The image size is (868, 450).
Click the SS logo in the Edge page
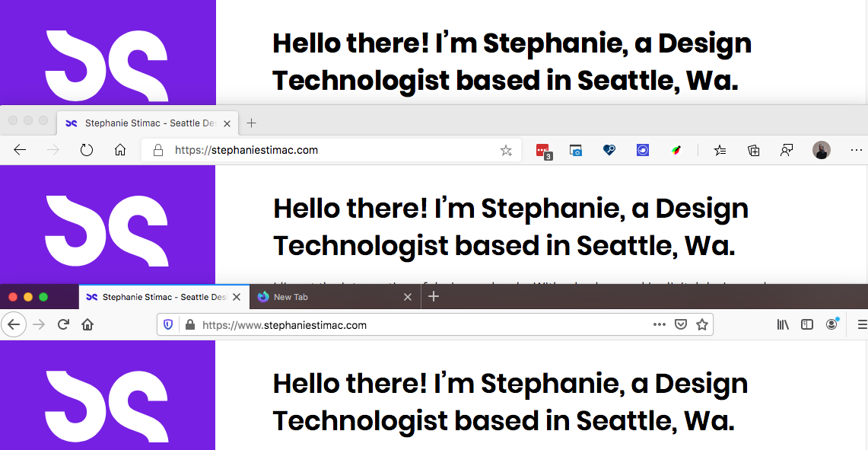[107, 231]
